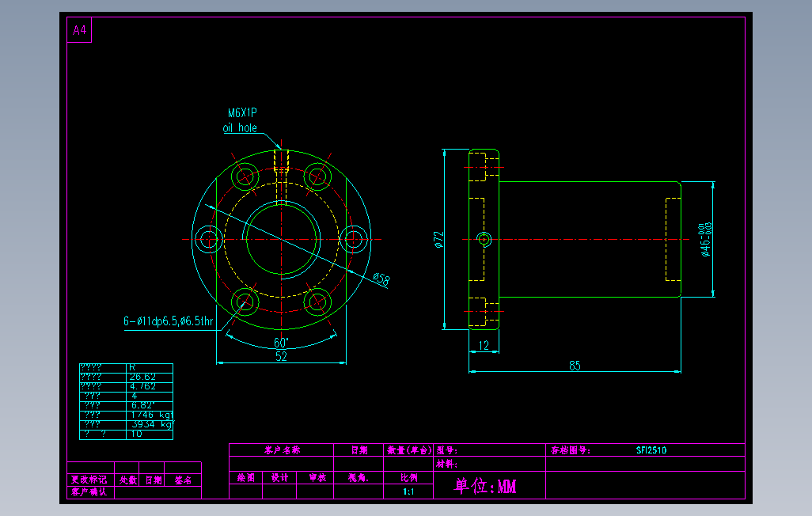
Task: Click the 12 flange thickness dimension
Action: click(484, 346)
